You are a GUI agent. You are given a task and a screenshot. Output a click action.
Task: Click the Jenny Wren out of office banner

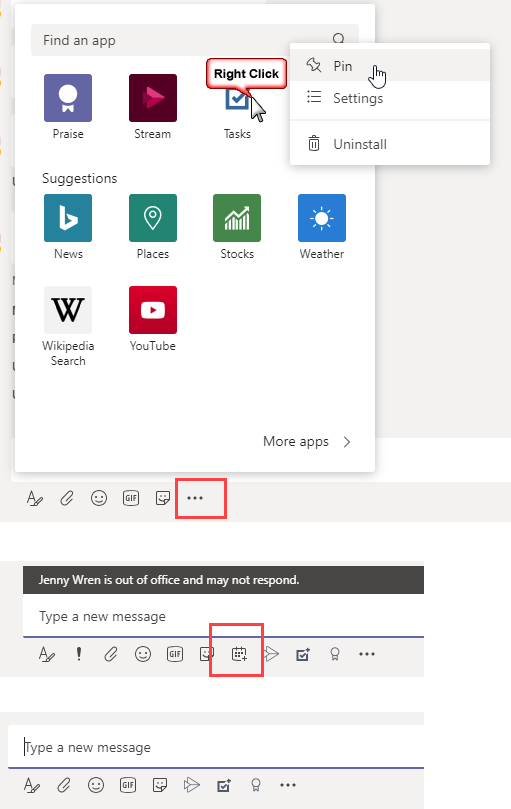click(x=223, y=580)
